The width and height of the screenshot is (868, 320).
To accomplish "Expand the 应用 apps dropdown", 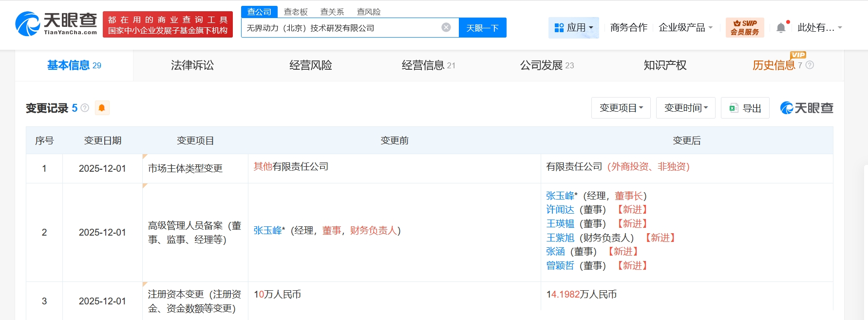I will (574, 27).
